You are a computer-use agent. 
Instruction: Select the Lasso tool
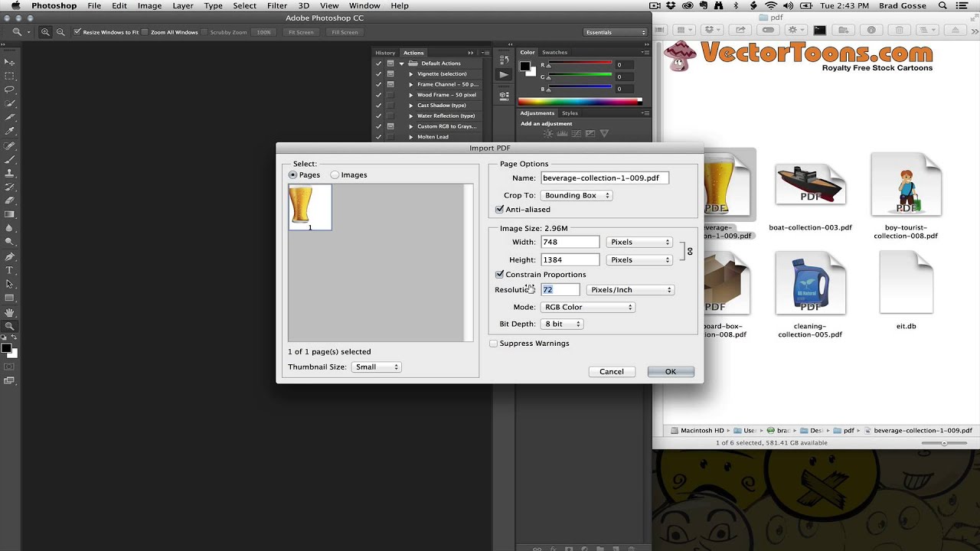[x=10, y=90]
